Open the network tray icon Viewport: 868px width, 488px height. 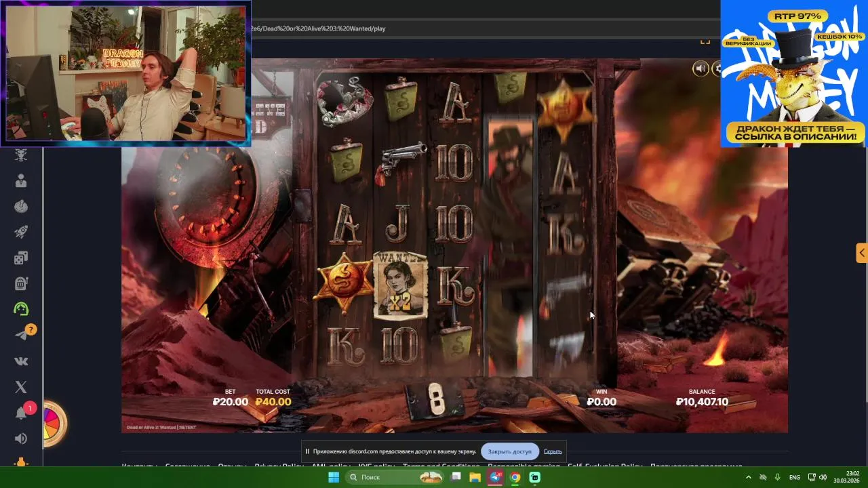coord(812,477)
